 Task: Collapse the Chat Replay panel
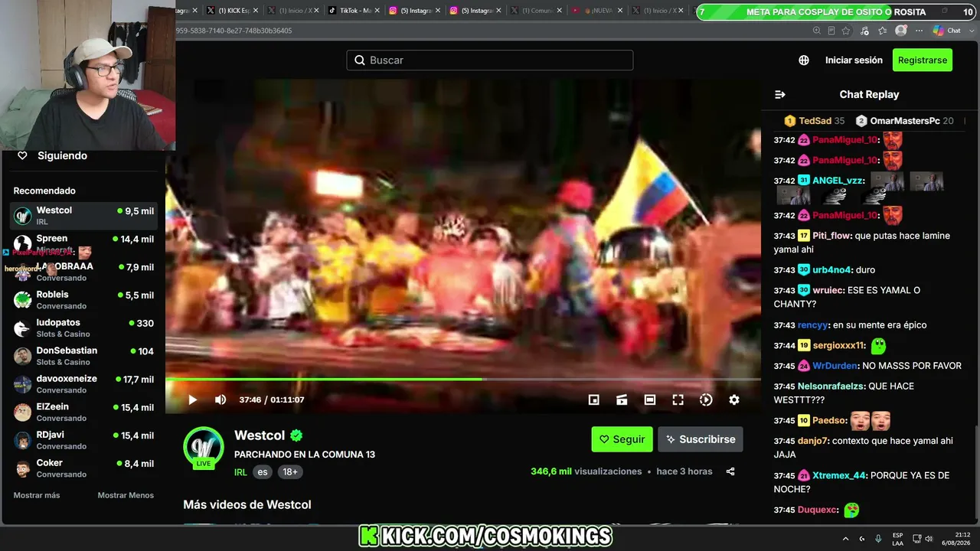coord(780,95)
